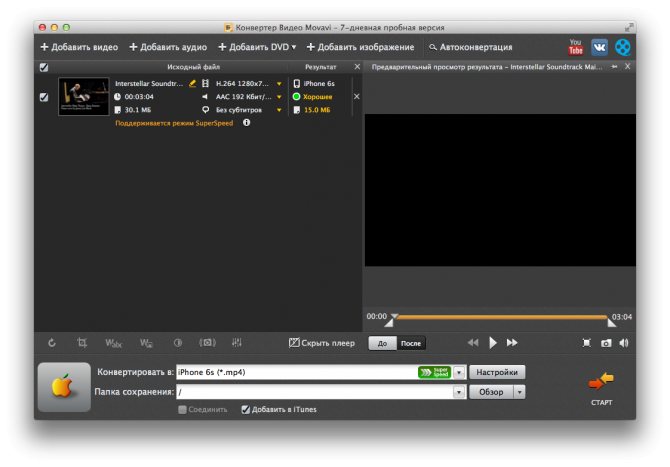Open the VK social network icon
This screenshot has width=670, height=467.
pos(599,47)
